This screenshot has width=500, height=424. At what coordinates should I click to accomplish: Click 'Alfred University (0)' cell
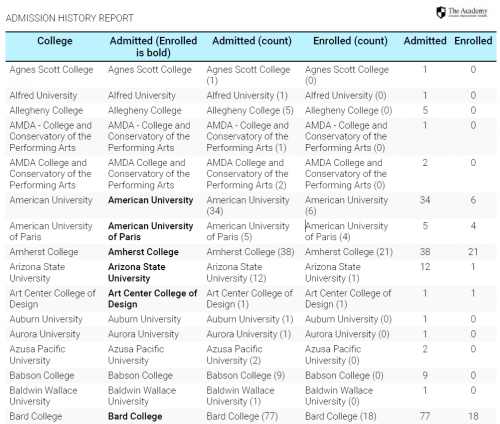point(346,96)
